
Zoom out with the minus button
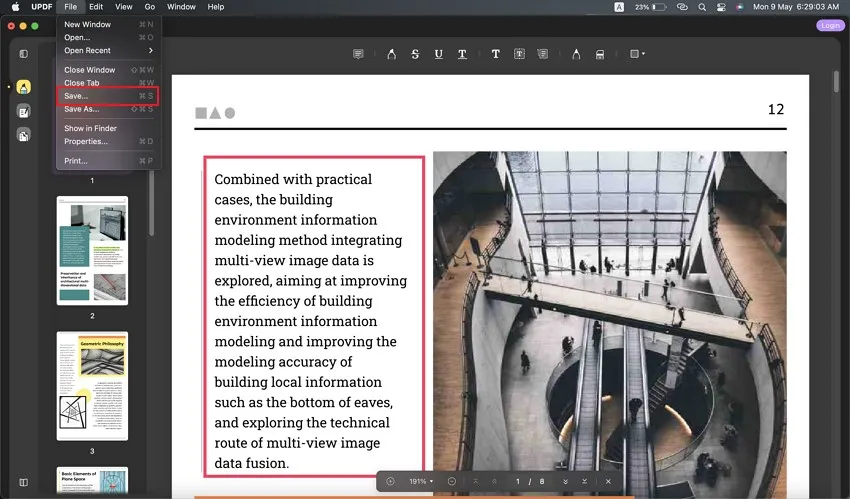coord(452,481)
